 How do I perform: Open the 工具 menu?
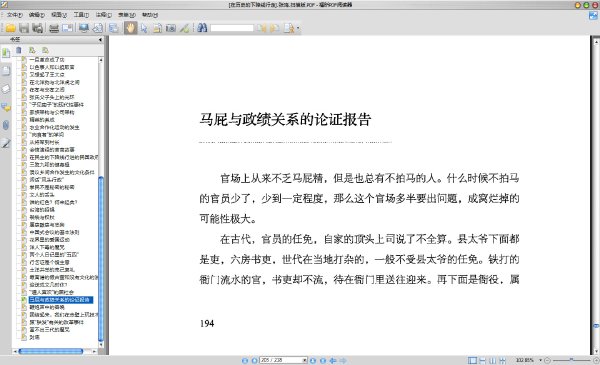point(81,15)
